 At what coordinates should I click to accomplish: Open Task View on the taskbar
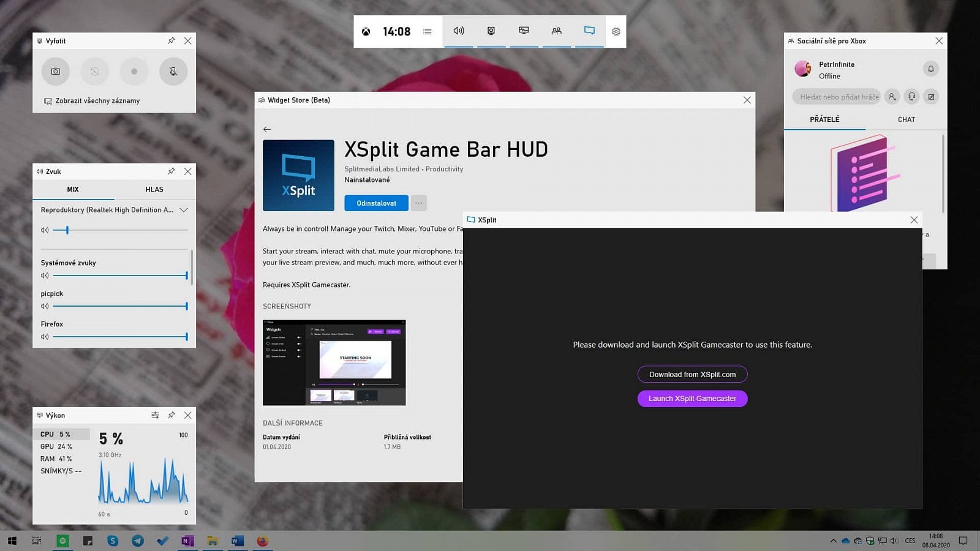coord(37,541)
